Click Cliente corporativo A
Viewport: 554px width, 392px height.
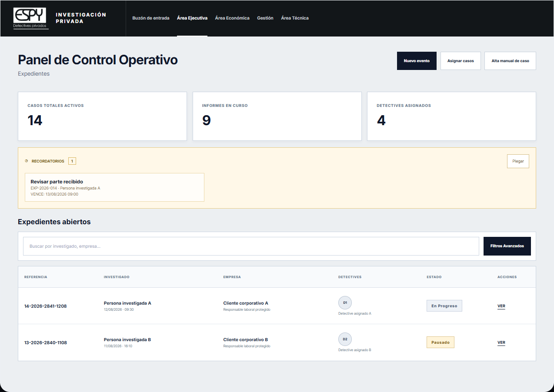tap(246, 303)
